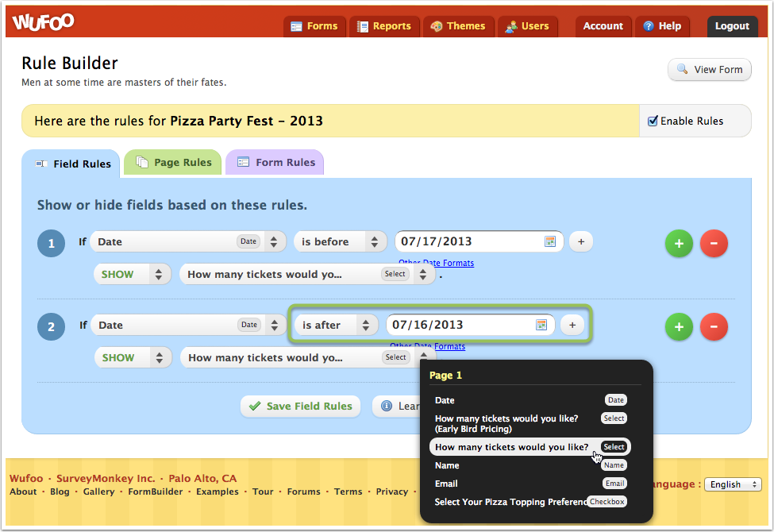Click the 07/17/2013 date input field

(x=479, y=241)
